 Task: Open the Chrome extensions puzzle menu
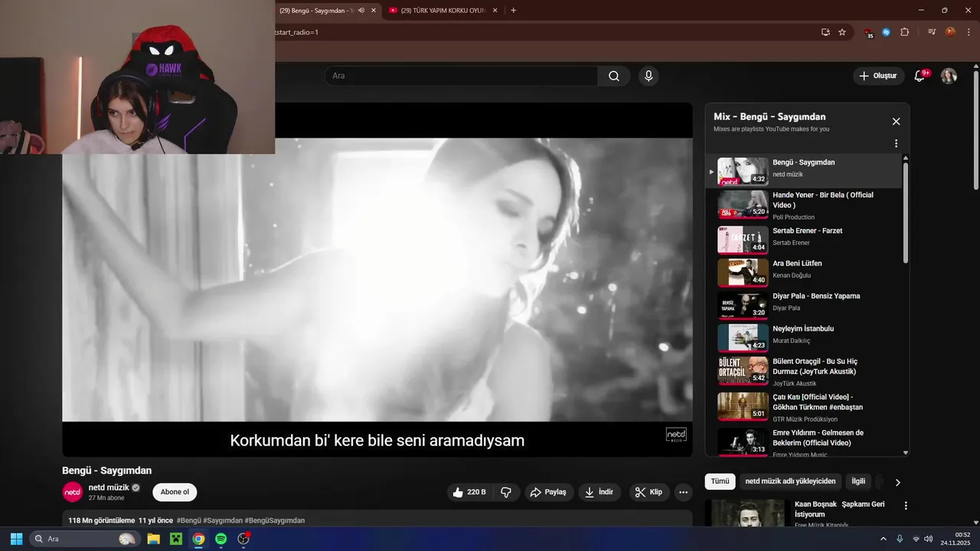coord(905,32)
